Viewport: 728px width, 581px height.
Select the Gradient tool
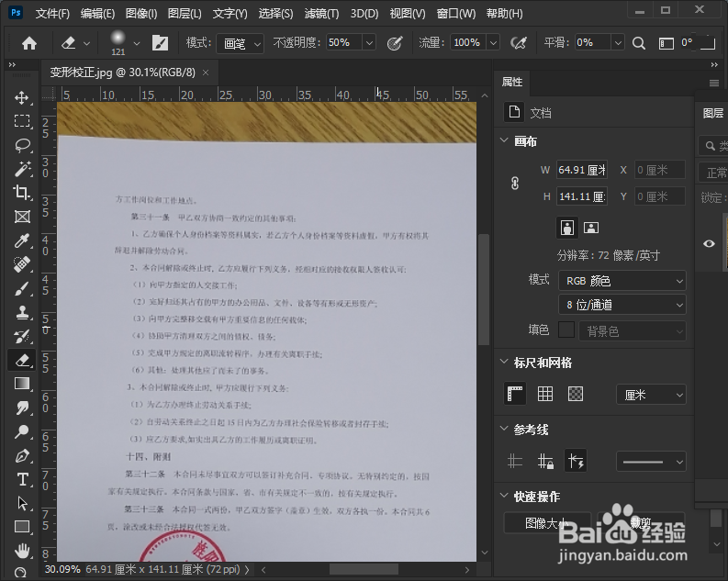21,384
